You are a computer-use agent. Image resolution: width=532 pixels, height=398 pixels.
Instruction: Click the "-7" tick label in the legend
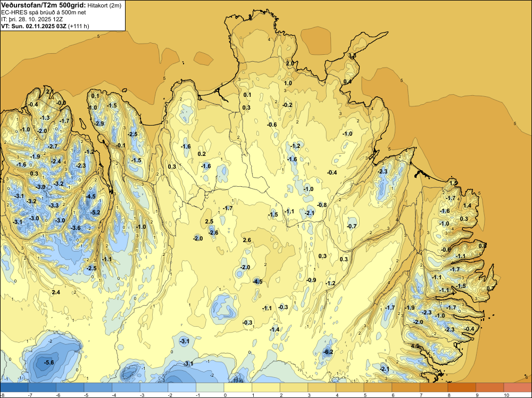click(30, 395)
